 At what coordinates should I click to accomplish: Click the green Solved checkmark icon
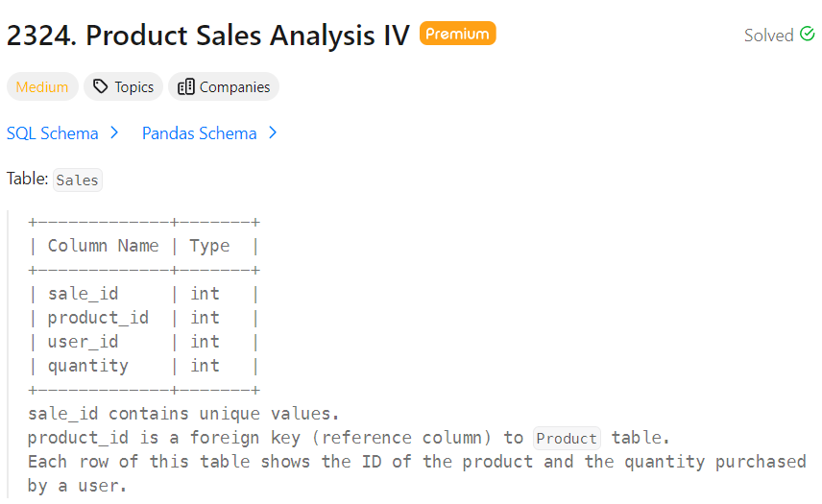point(807,36)
